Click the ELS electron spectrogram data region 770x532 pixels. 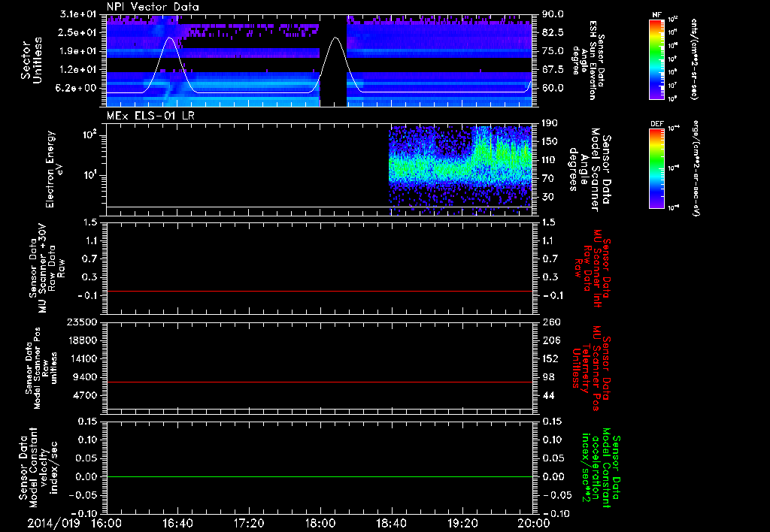[x=461, y=170]
